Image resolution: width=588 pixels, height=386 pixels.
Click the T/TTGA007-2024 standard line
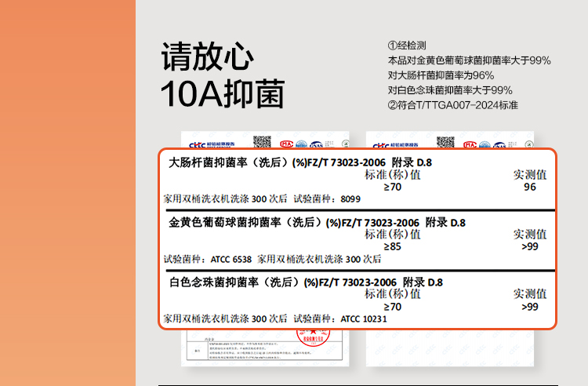tap(452, 105)
